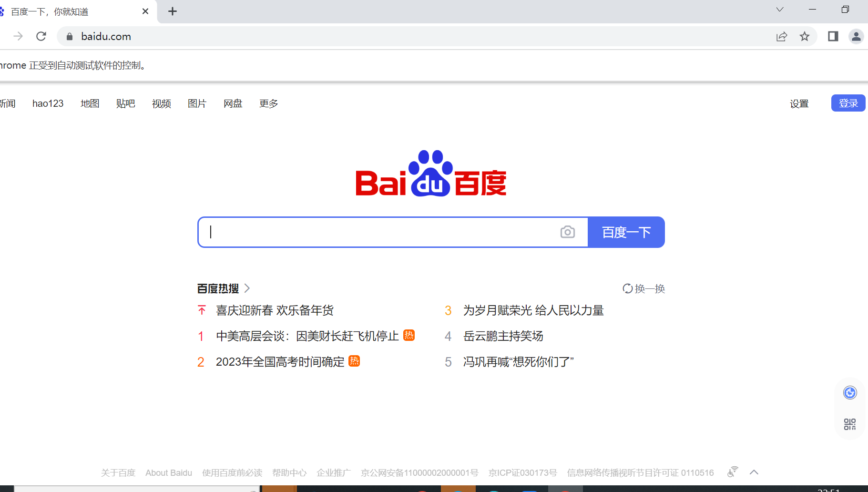The width and height of the screenshot is (868, 492).
Task: Reload the page with the refresh icon
Action: [x=41, y=36]
